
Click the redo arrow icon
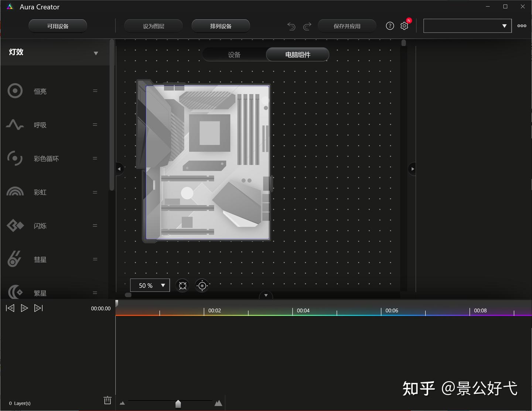point(307,26)
